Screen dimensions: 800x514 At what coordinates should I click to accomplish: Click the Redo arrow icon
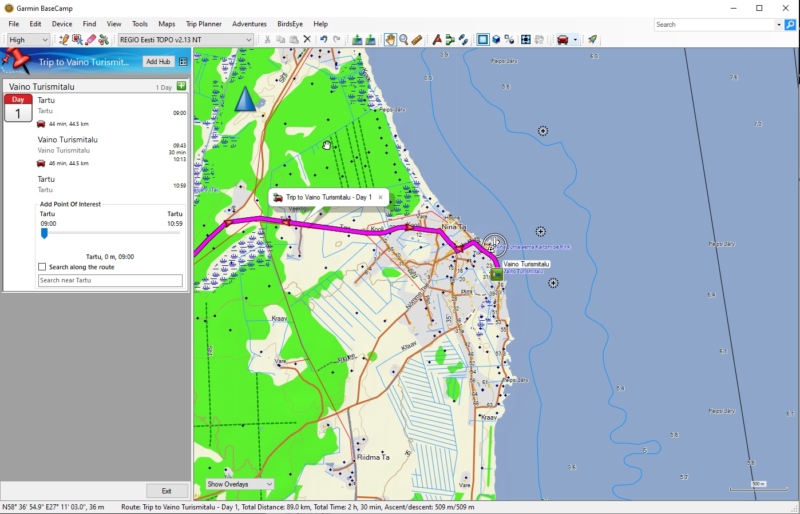pos(337,40)
